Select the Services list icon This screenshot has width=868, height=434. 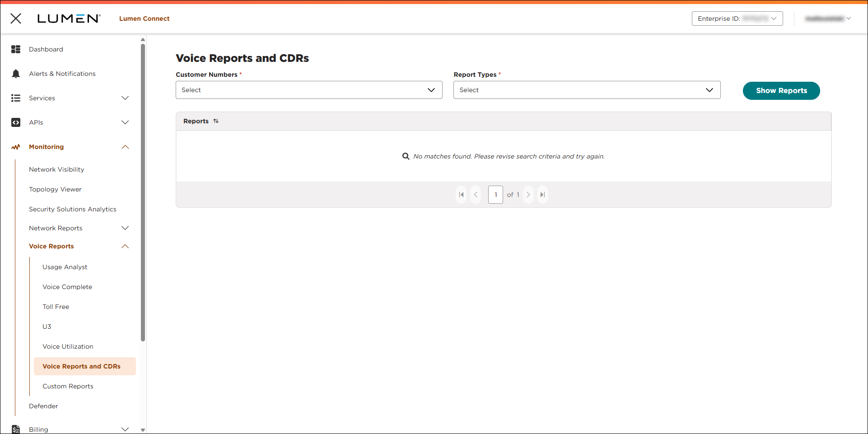coord(16,98)
